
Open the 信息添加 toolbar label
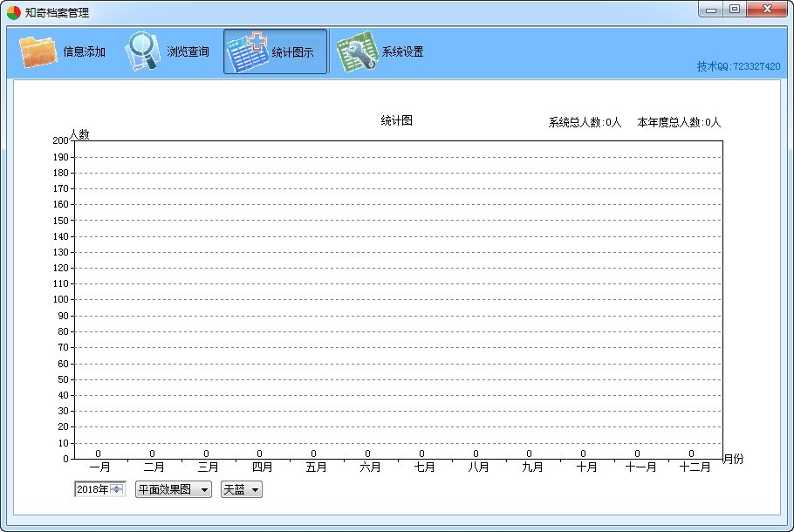pyautogui.click(x=85, y=52)
